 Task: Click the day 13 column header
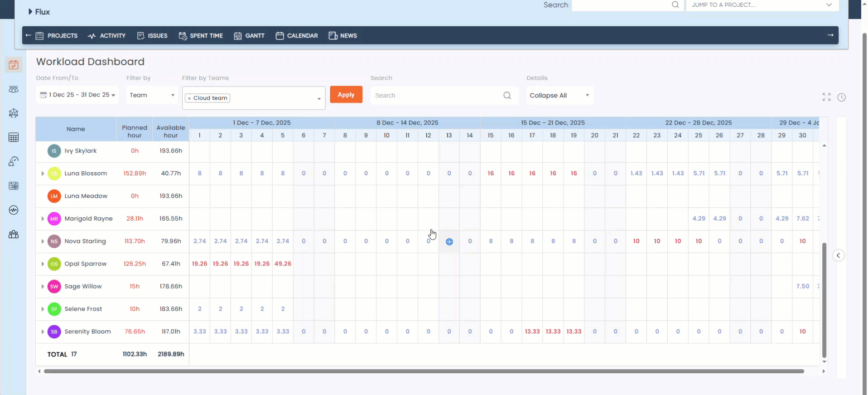(x=449, y=135)
